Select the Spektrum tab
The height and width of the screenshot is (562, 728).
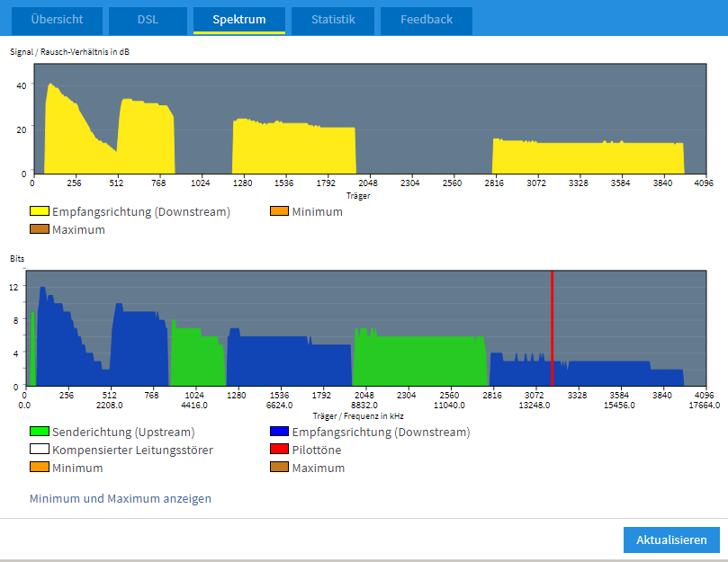[239, 20]
